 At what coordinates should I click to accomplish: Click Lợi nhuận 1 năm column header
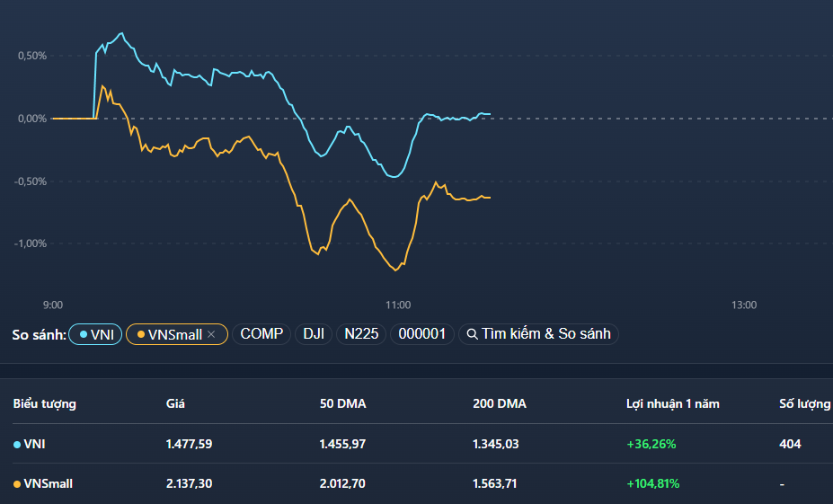[672, 403]
